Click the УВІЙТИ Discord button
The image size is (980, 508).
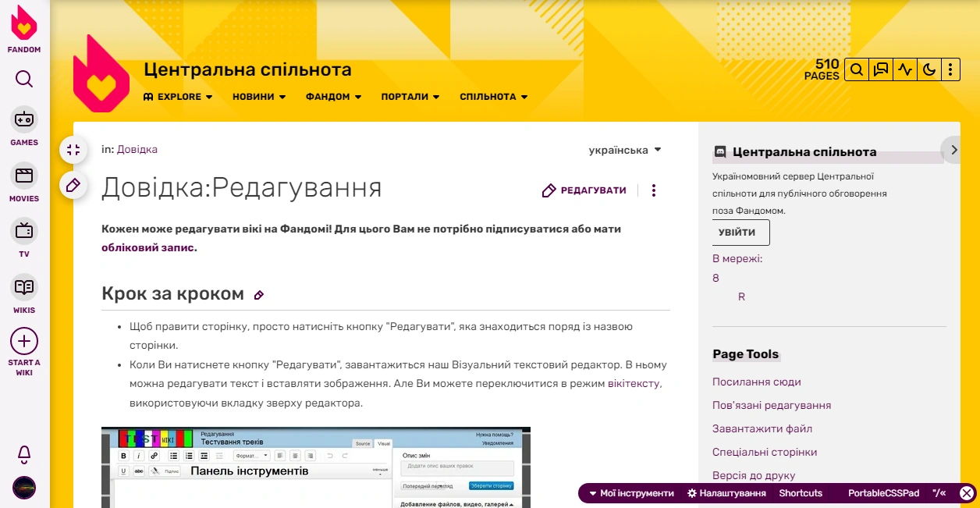[740, 233]
